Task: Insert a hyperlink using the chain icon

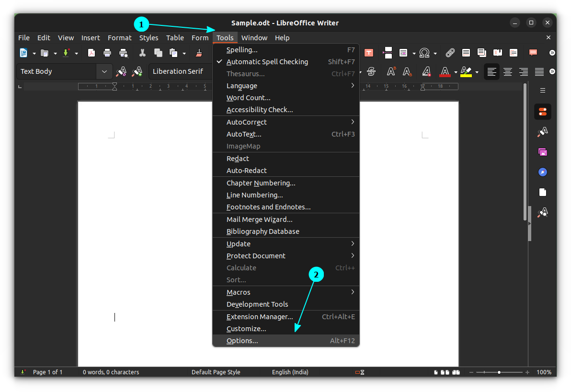Action: tap(450, 53)
